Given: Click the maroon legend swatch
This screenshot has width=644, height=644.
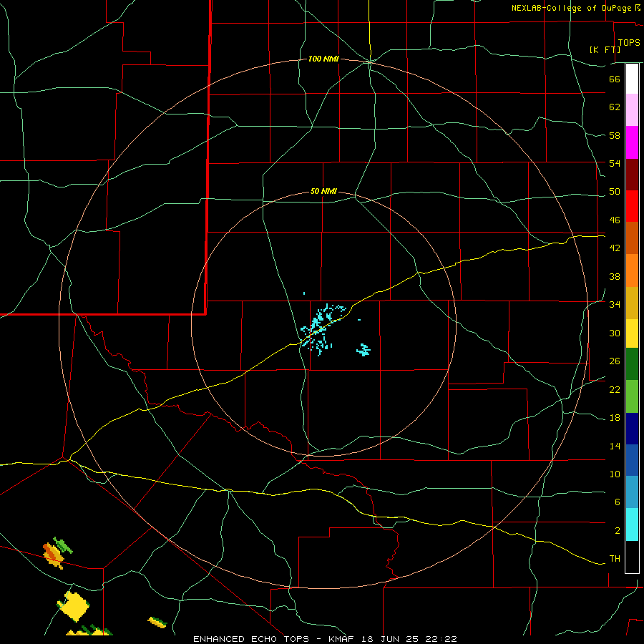Looking at the screenshot, I should coord(632,175).
